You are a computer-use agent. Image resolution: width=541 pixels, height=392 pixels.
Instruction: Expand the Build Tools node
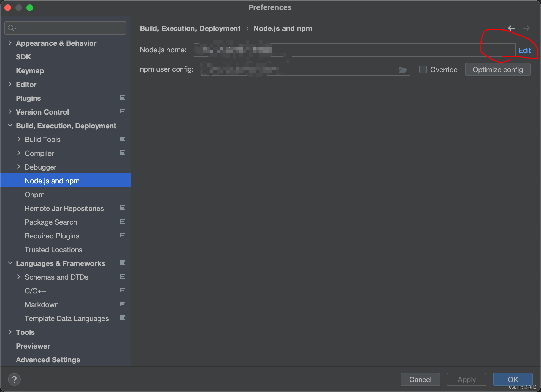tap(19, 139)
